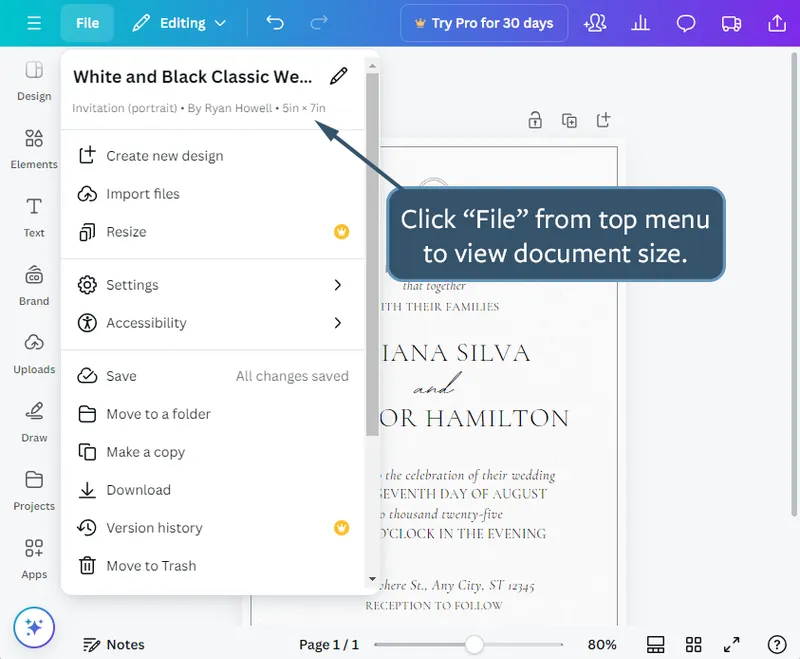The height and width of the screenshot is (659, 800).
Task: Open the File menu
Action: tap(87, 21)
